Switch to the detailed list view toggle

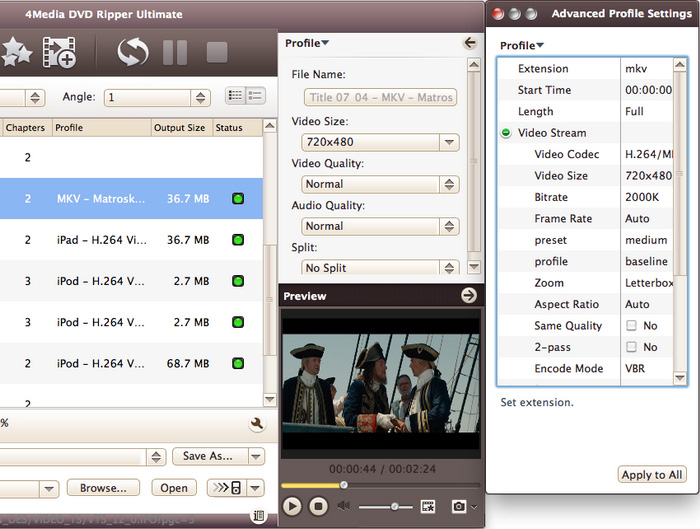pos(255,96)
